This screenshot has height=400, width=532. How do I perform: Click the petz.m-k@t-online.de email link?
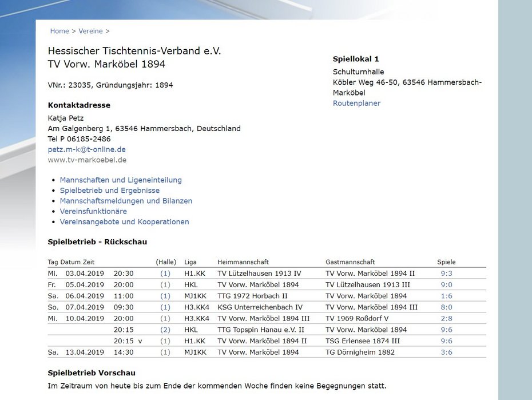[87, 149]
